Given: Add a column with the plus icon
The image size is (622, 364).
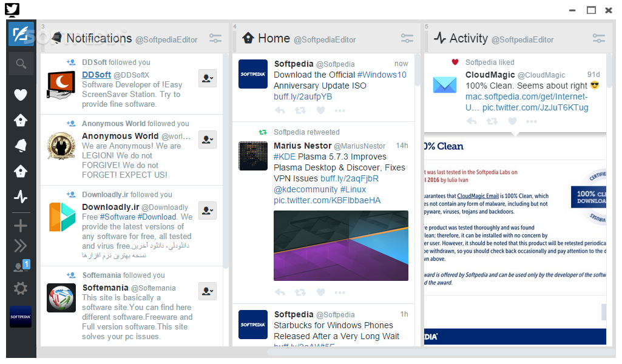Looking at the screenshot, I should pyautogui.click(x=21, y=226).
